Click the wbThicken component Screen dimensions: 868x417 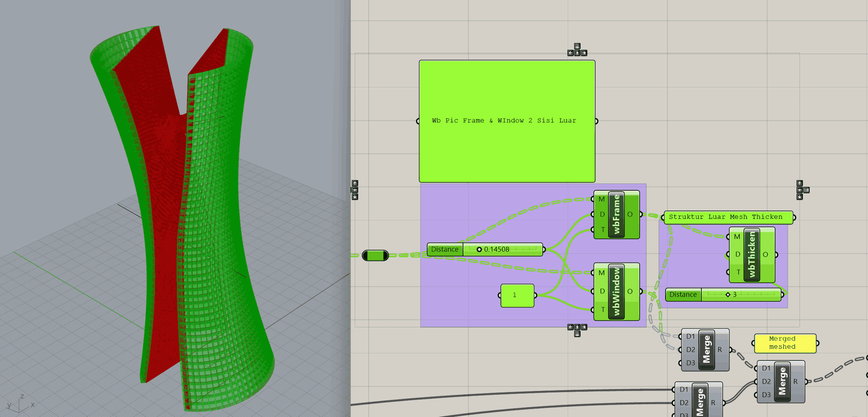tap(752, 255)
